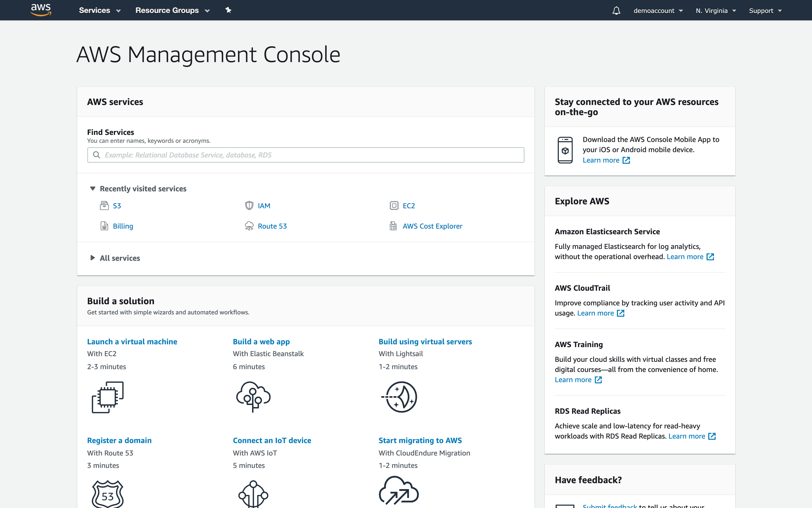Click Connect an IoT device link
Image resolution: width=812 pixels, height=508 pixels.
(x=272, y=441)
